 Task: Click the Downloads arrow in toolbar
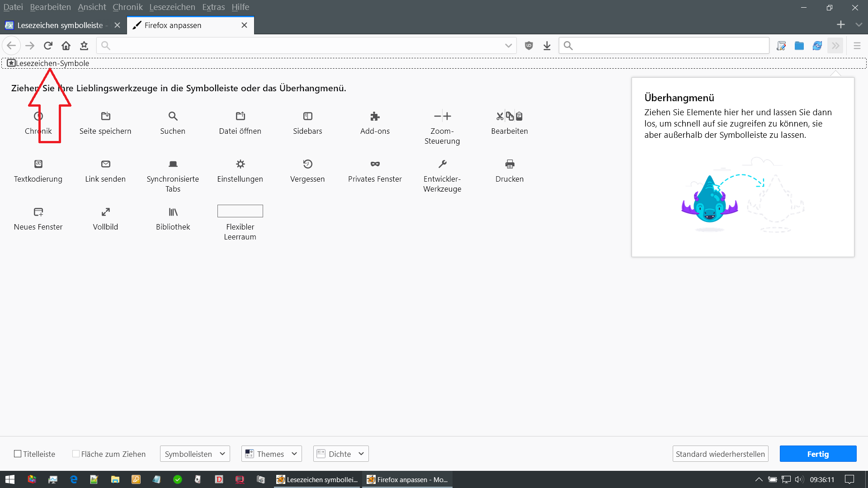pyautogui.click(x=547, y=46)
